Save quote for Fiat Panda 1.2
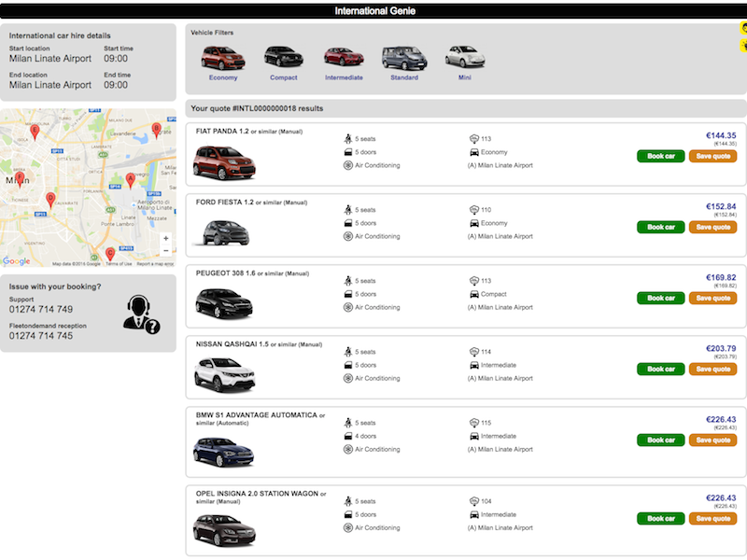 (x=712, y=156)
